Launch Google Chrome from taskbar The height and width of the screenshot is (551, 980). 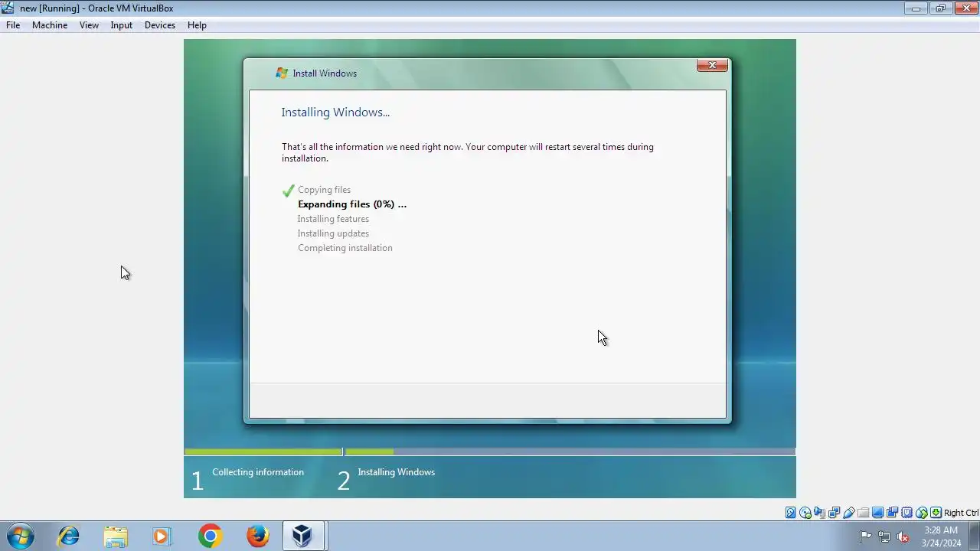(210, 536)
